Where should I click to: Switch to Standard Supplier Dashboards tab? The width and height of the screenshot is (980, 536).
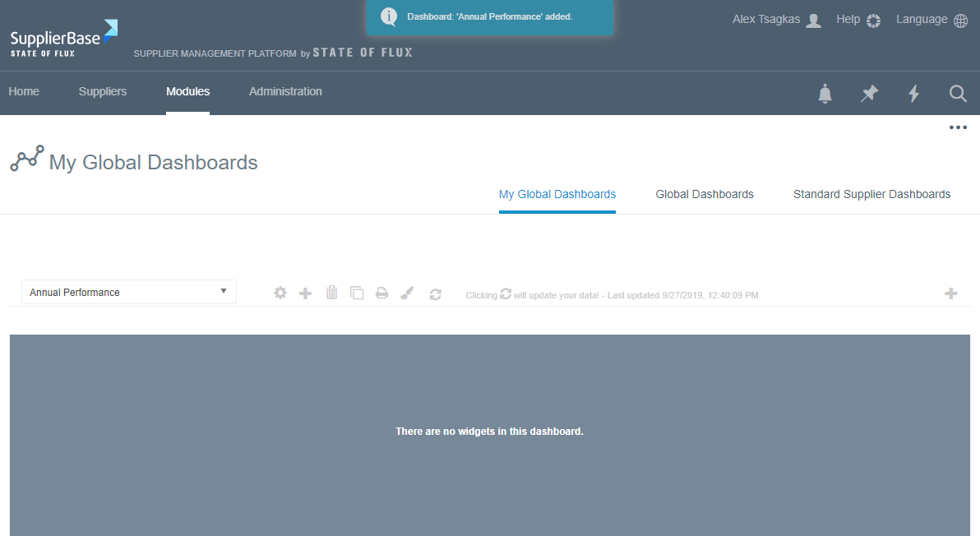(871, 195)
